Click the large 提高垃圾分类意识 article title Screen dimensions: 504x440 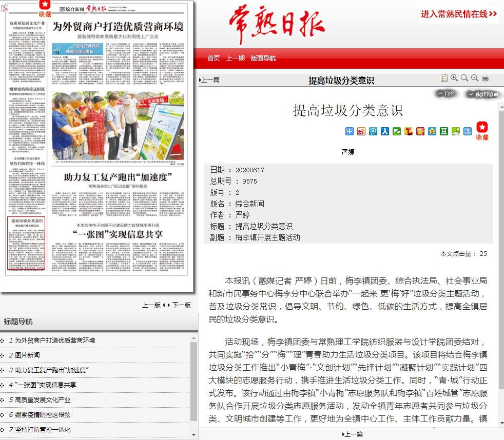click(x=348, y=110)
